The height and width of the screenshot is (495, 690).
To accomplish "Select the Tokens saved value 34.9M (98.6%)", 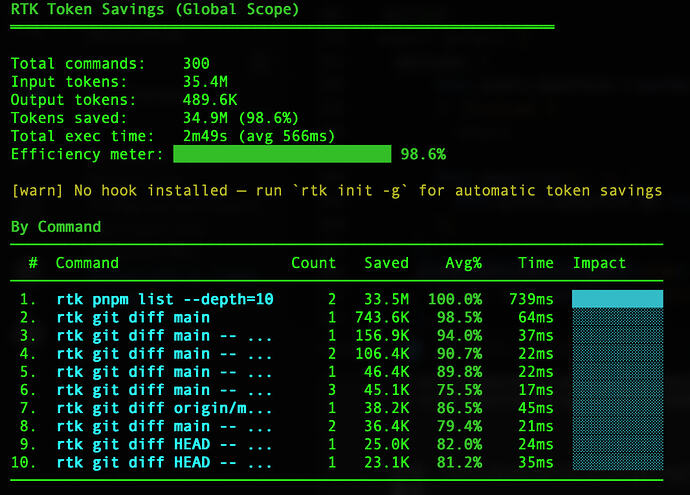I will point(241,118).
